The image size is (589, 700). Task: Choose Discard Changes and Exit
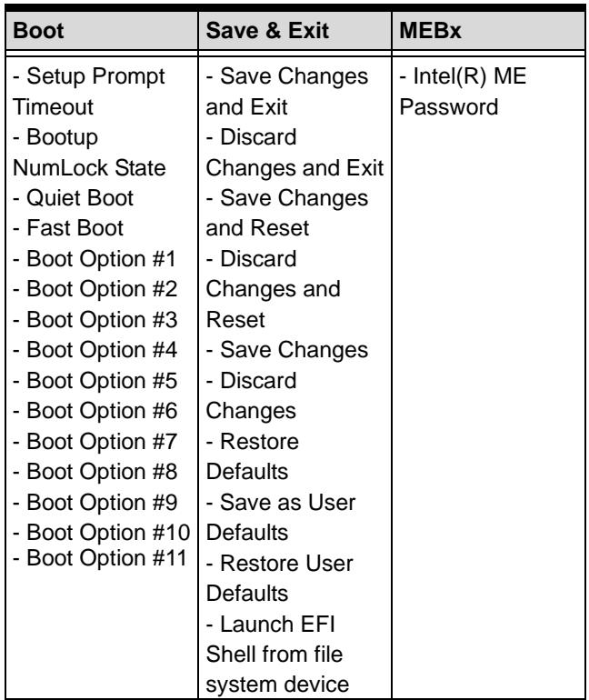(294, 153)
